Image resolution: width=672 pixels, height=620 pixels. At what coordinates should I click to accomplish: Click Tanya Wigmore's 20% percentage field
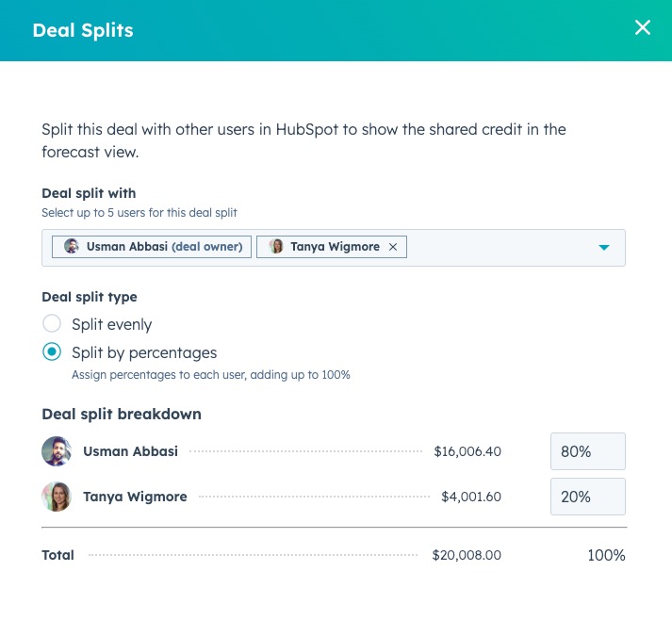pos(587,497)
